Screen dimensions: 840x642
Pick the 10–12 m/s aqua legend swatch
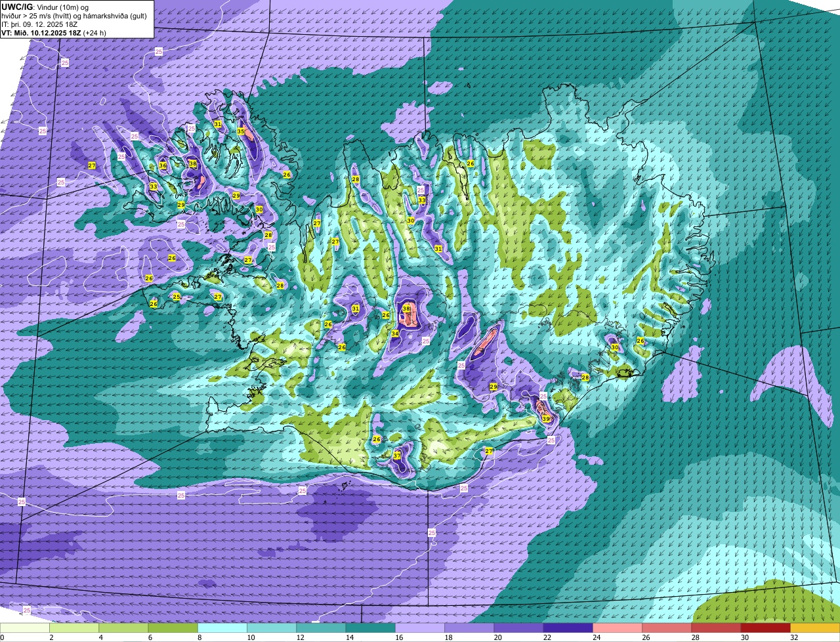click(272, 628)
